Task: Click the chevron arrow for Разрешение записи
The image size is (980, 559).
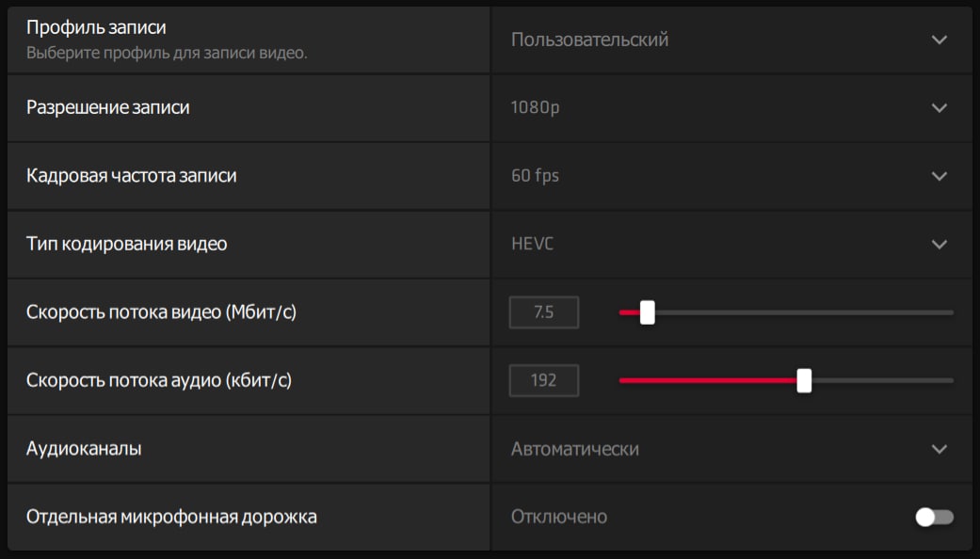Action: [x=939, y=108]
